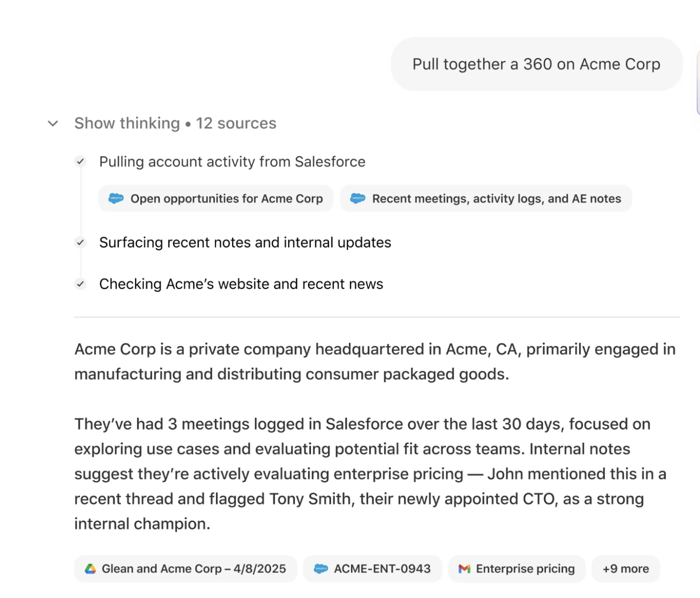This screenshot has height=598, width=700.
Task: Click checkmark beside Surfacing recent notes
Action: click(80, 242)
